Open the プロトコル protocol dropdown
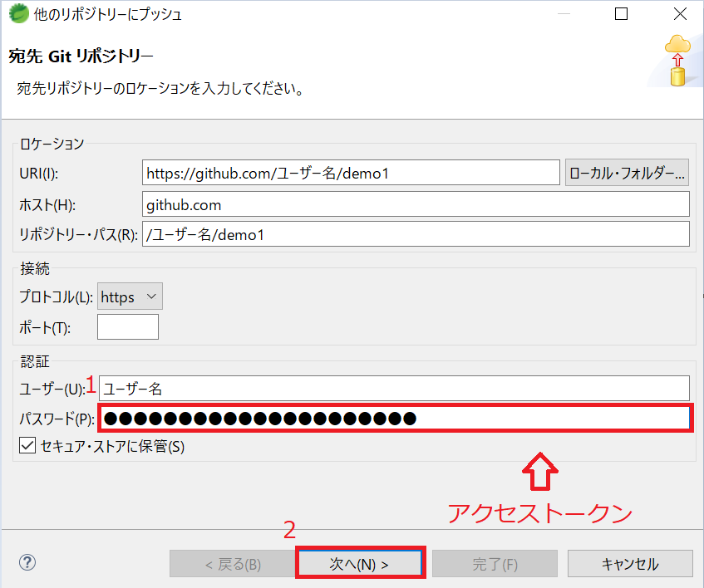Viewport: 704px width, 588px height. coord(148,296)
